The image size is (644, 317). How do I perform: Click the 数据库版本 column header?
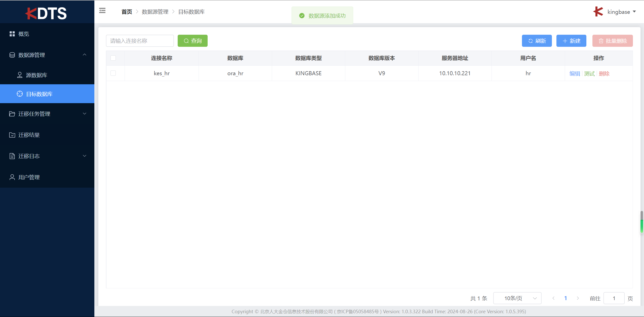(382, 58)
